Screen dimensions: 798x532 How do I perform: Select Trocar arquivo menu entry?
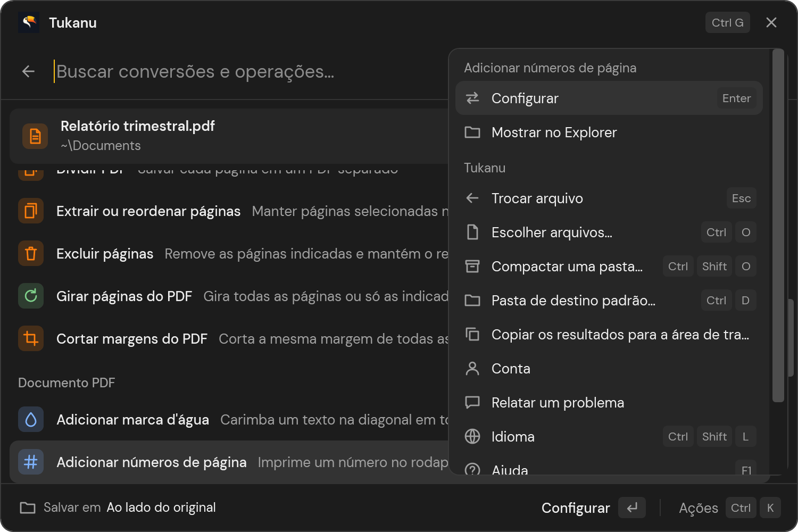click(609, 198)
